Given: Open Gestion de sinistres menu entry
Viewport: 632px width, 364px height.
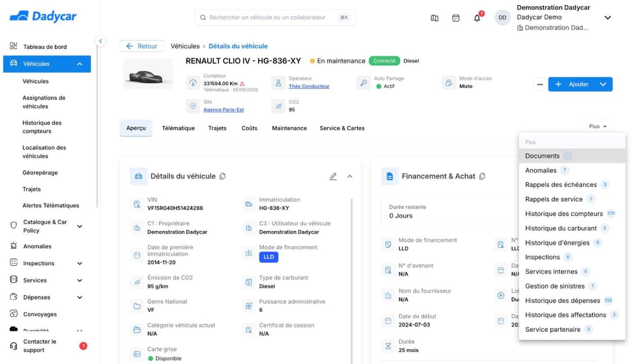Looking at the screenshot, I should (572, 286).
